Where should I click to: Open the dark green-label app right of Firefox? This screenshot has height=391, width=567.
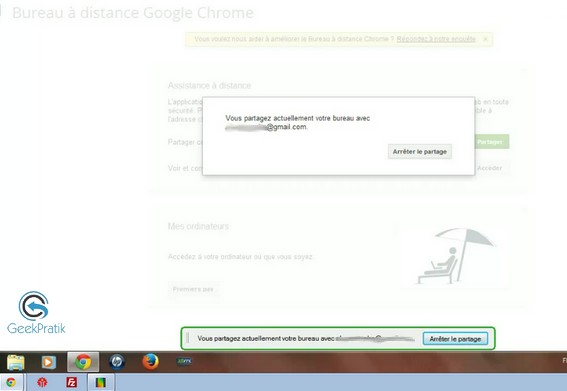coord(184,361)
